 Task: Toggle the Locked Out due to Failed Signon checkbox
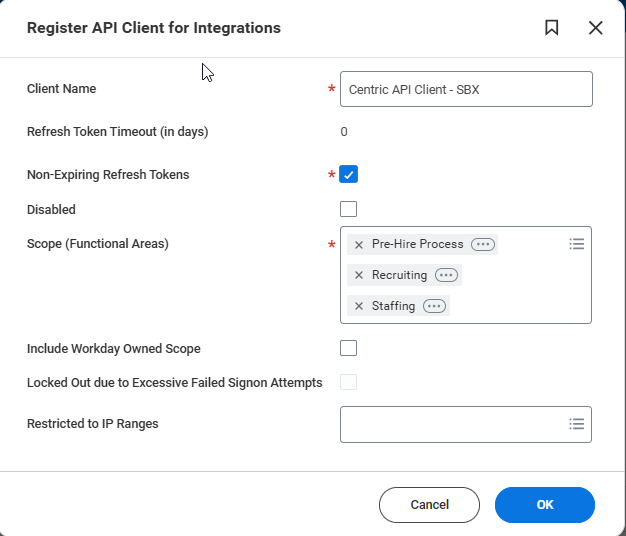(349, 382)
